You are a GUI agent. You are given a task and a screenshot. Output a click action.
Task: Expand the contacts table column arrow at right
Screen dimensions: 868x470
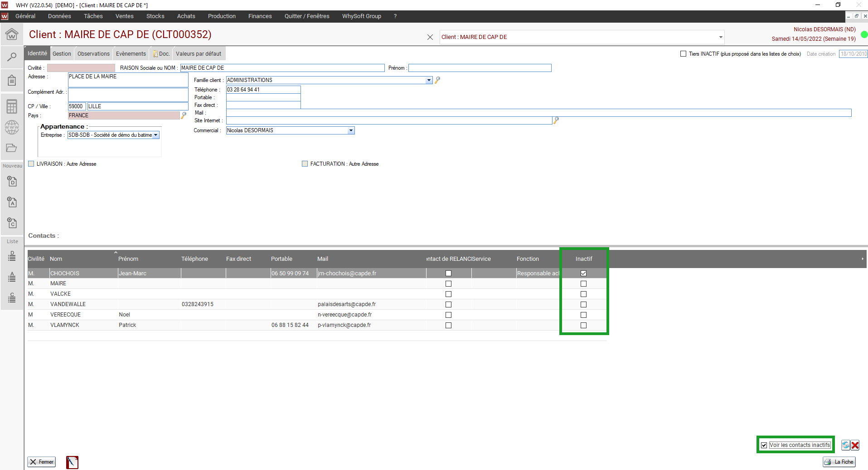coord(863,259)
